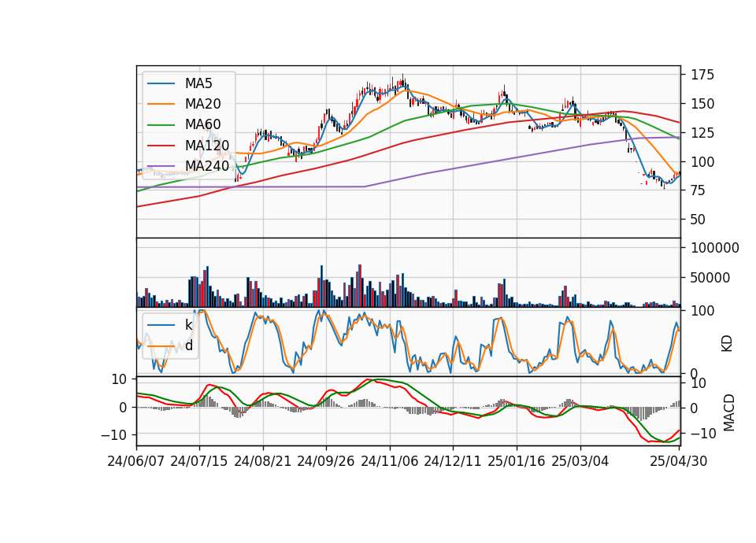756x543 pixels.
Task: Click the 50 price axis tick label
Action: pos(699,220)
